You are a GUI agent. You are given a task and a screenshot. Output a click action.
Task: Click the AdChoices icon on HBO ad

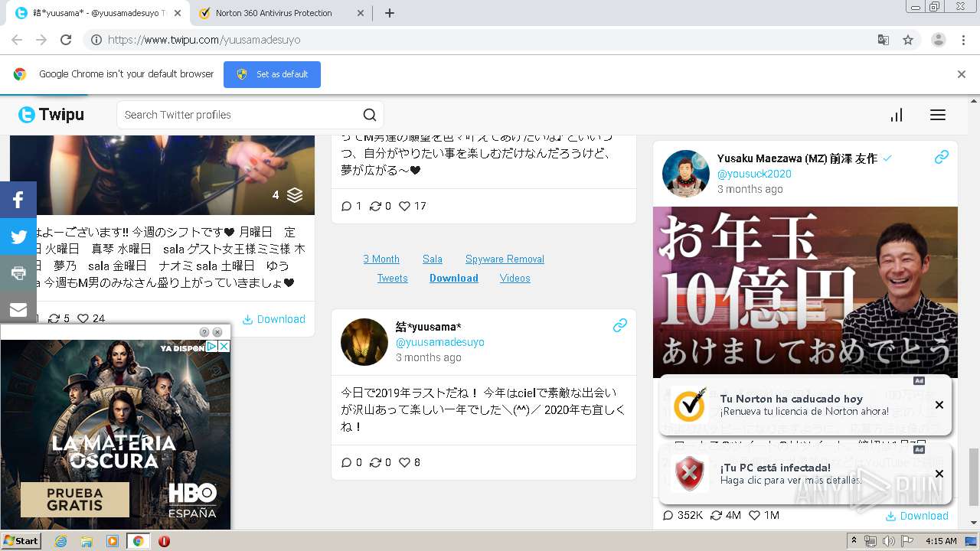coord(212,347)
